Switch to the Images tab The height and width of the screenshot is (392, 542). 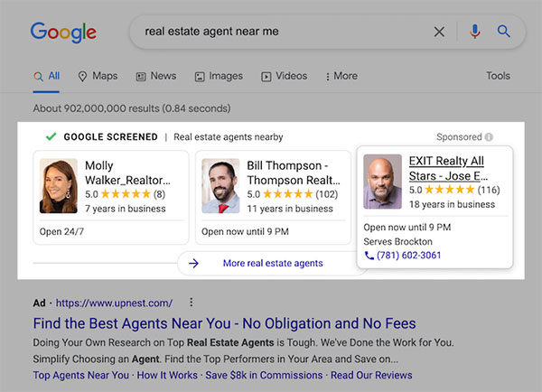pos(219,76)
